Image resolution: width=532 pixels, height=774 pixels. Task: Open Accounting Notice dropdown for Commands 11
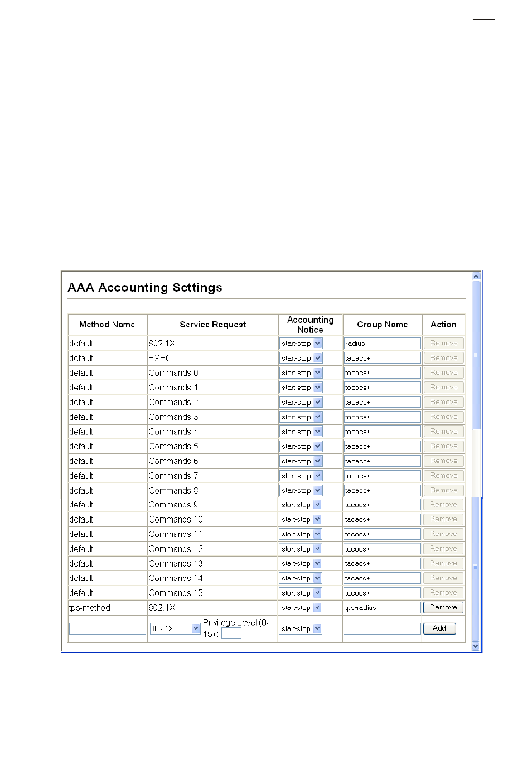(x=301, y=534)
